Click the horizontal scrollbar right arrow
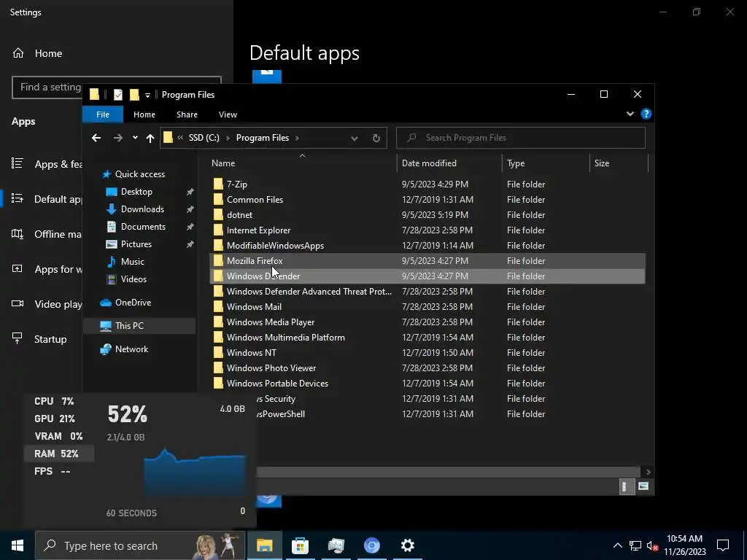The width and height of the screenshot is (747, 560). (x=648, y=472)
